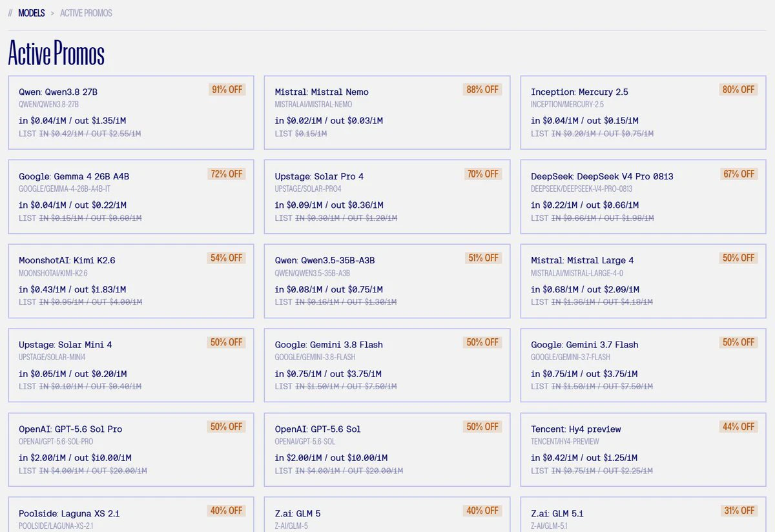Image resolution: width=775 pixels, height=532 pixels.
Task: Click the 80% OFF badge
Action: click(739, 90)
